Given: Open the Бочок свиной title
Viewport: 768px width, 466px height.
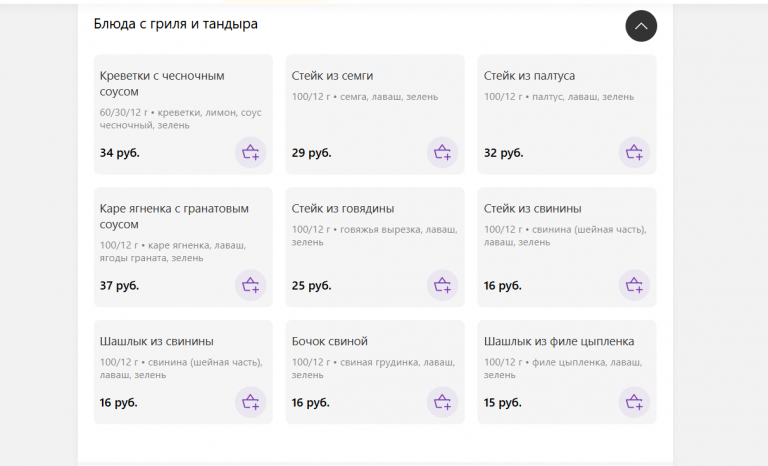Looking at the screenshot, I should [x=330, y=341].
